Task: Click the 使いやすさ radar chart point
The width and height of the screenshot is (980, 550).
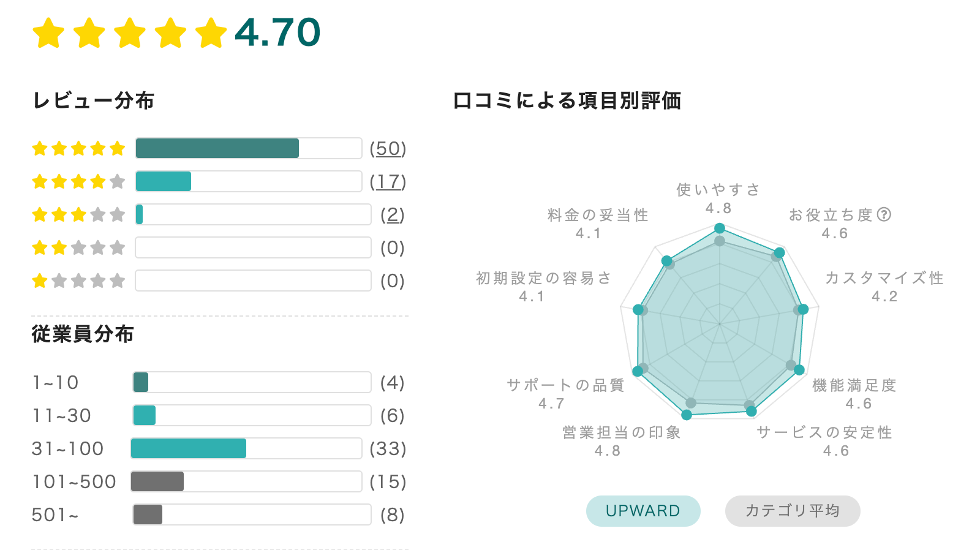Action: pos(720,228)
